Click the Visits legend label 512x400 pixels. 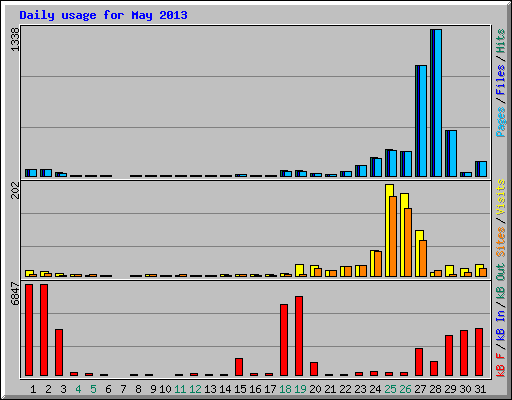pyautogui.click(x=501, y=197)
